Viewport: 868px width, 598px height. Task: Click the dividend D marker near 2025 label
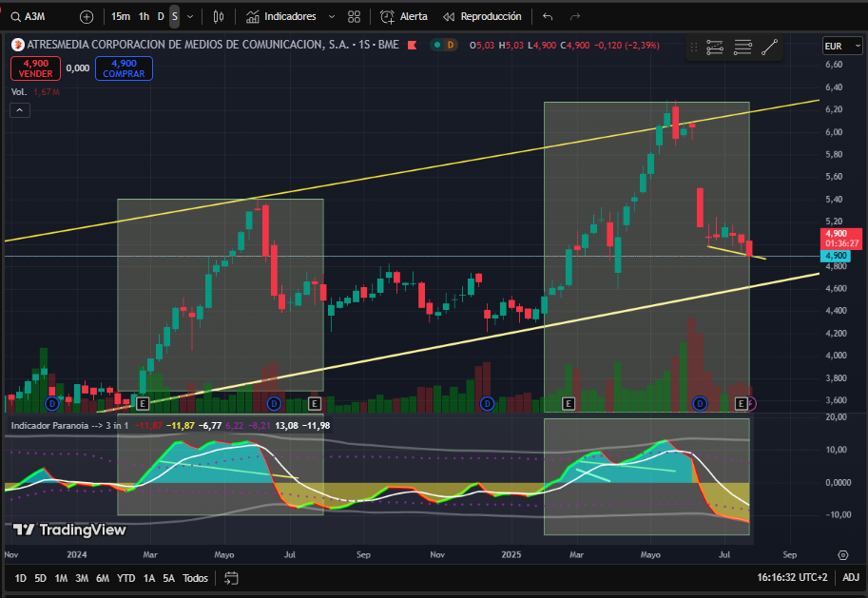pyautogui.click(x=487, y=404)
